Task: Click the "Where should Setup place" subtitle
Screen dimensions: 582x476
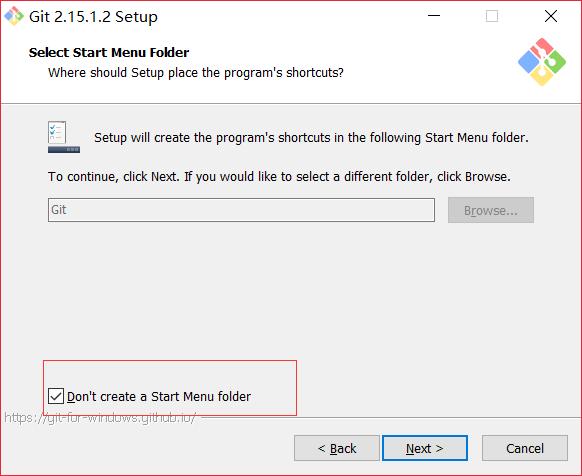Action: point(196,72)
